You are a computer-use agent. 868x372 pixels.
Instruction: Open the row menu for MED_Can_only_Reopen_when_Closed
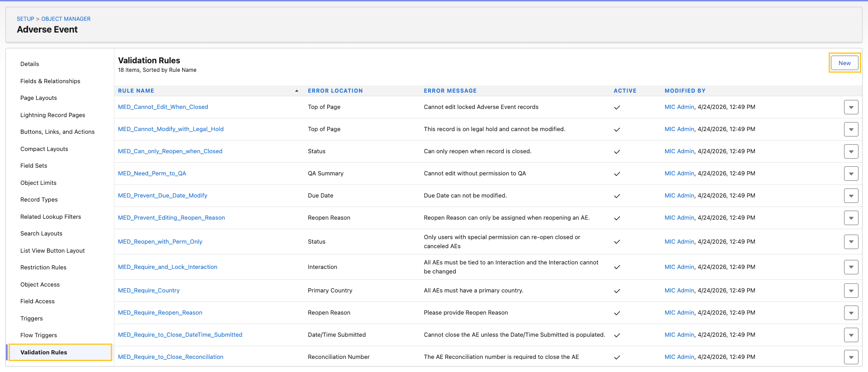(x=851, y=151)
